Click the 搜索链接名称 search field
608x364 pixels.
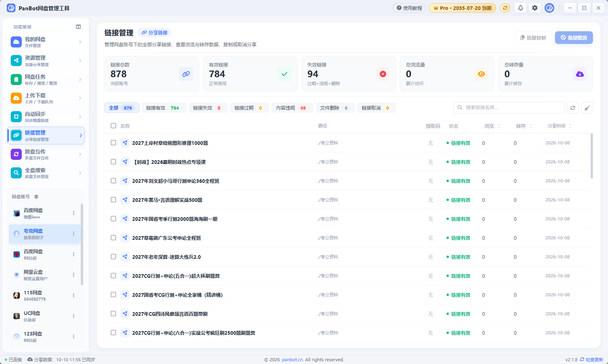(x=509, y=108)
